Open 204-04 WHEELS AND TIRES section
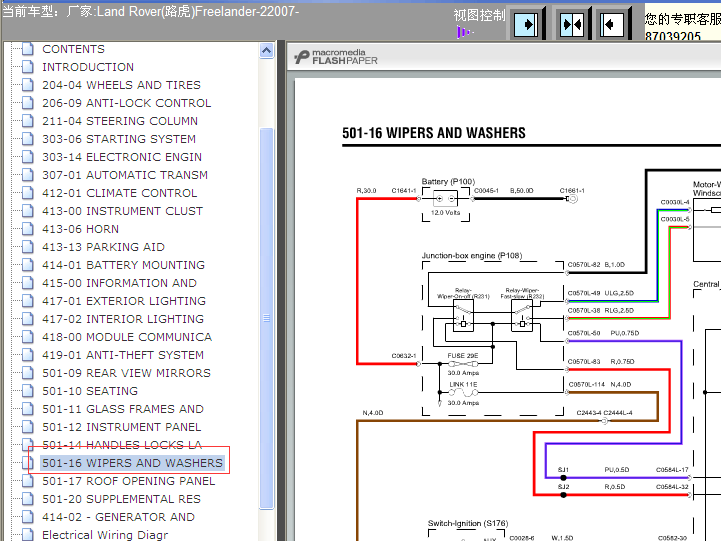The width and height of the screenshot is (721, 541). click(121, 85)
